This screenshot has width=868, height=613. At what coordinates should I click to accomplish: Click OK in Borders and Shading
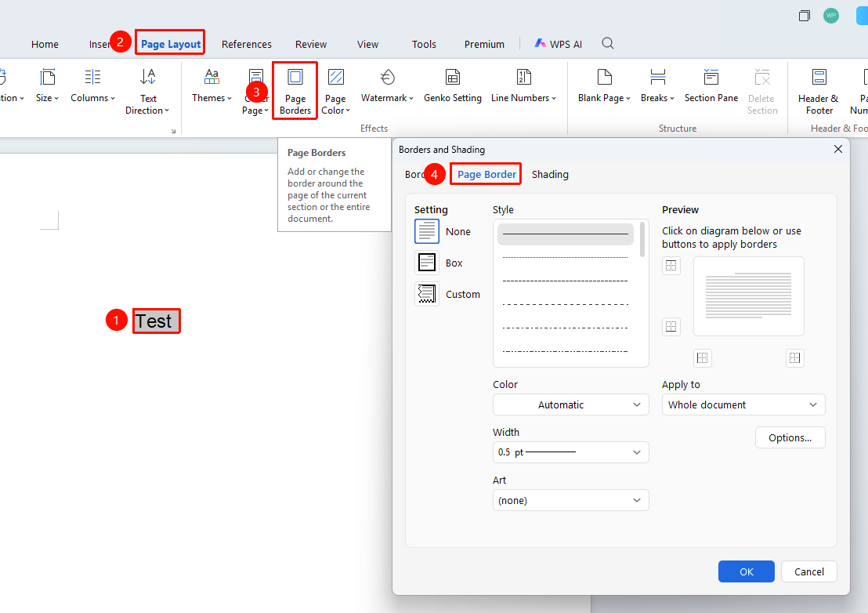(x=747, y=571)
